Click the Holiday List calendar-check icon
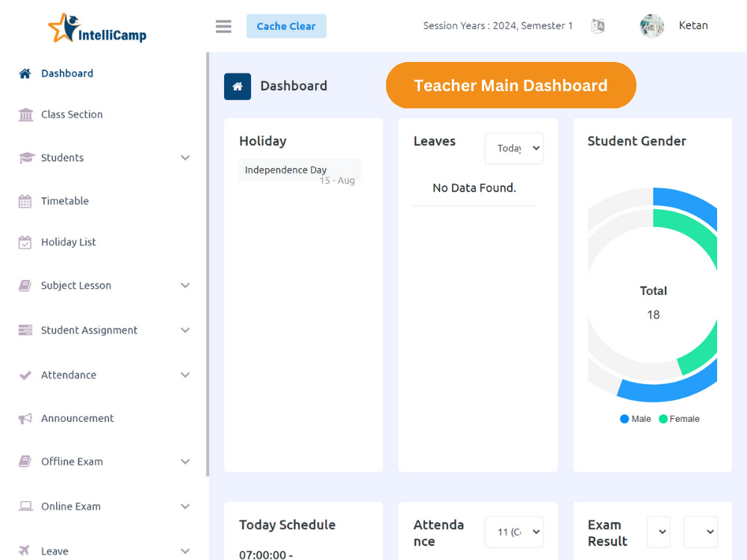Screen dimensions: 747x560 point(25,243)
